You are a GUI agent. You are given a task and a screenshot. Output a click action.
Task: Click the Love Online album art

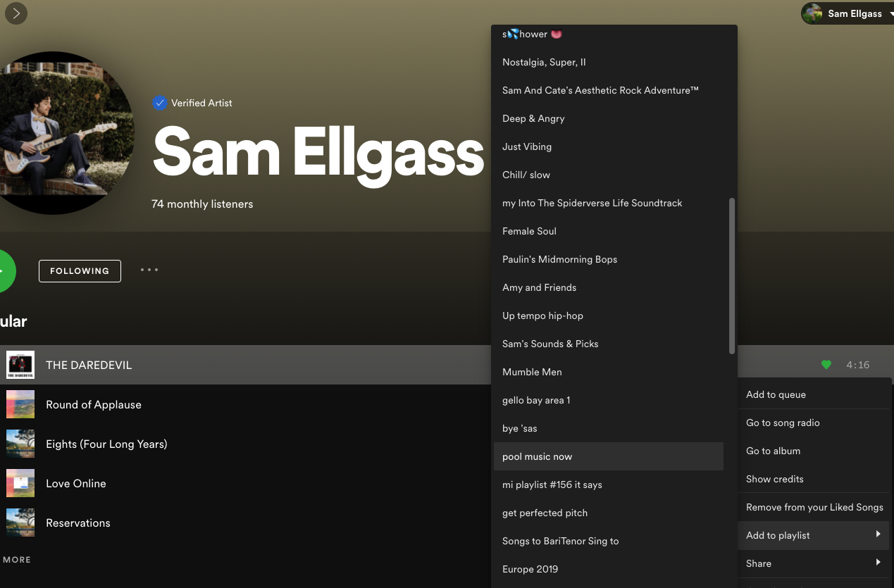(x=20, y=483)
